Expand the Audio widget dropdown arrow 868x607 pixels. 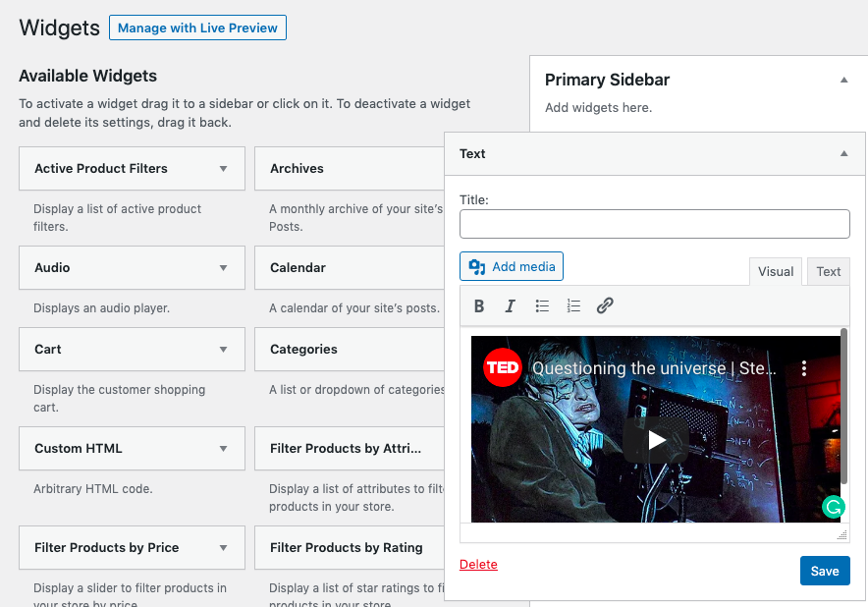pos(223,267)
